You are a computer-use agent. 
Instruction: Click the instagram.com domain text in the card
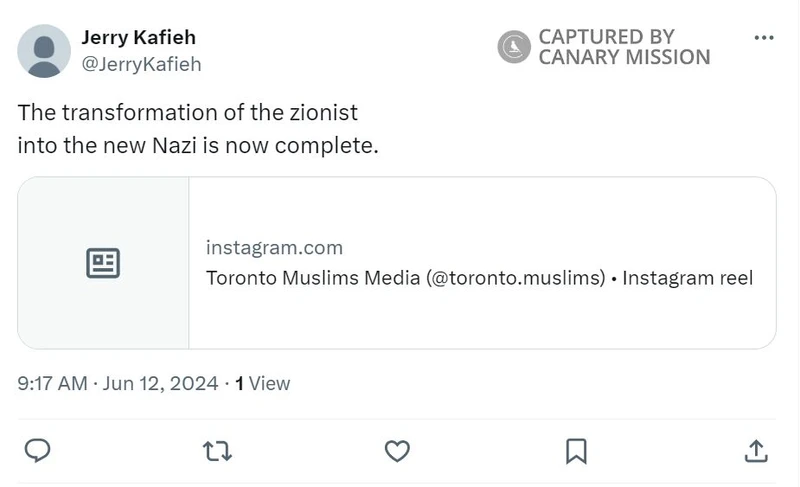274,248
